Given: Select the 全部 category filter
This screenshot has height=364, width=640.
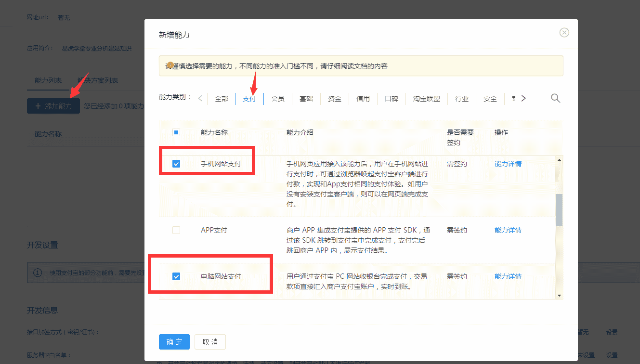Looking at the screenshot, I should (x=222, y=98).
